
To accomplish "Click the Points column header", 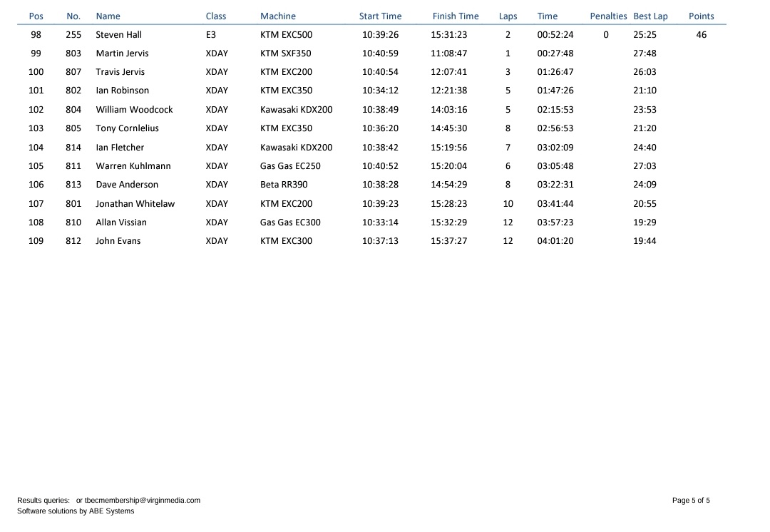I will coord(701,16).
